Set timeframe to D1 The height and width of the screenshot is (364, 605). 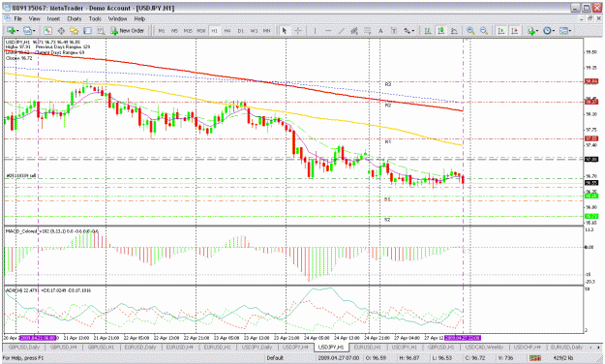coord(240,30)
